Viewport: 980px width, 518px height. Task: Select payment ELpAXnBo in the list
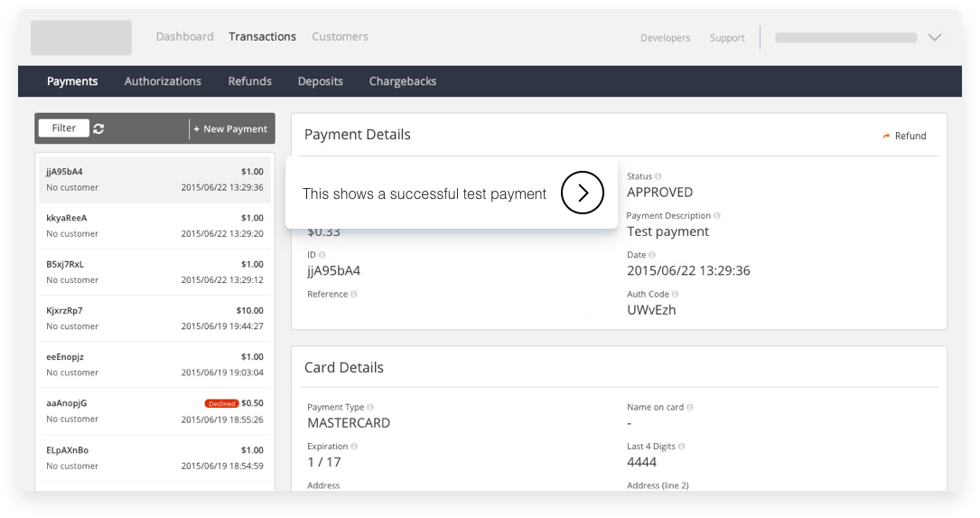coord(155,458)
